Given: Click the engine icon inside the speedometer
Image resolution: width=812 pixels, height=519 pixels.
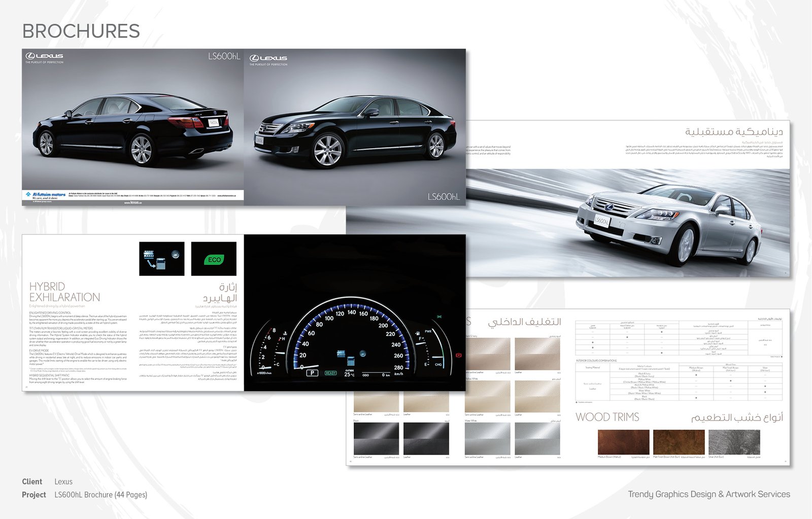Looking at the screenshot, I should tap(342, 353).
